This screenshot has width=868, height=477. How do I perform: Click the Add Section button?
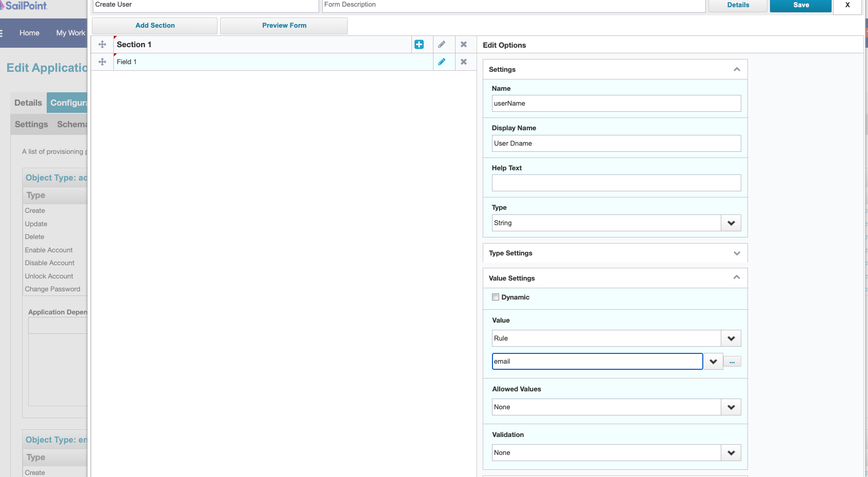[154, 25]
